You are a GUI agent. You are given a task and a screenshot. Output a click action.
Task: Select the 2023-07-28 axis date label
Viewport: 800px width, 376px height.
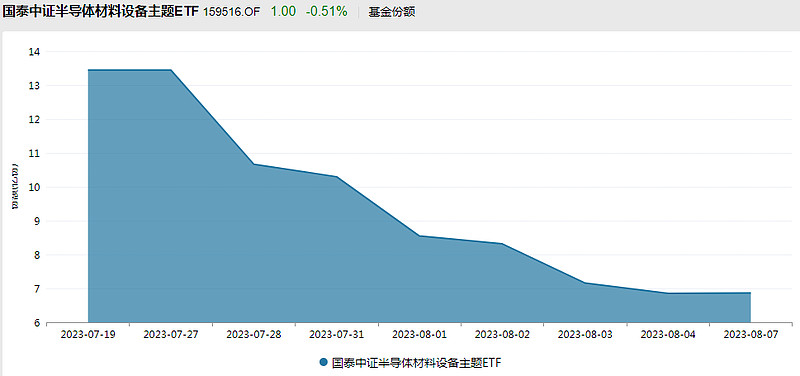click(x=254, y=334)
